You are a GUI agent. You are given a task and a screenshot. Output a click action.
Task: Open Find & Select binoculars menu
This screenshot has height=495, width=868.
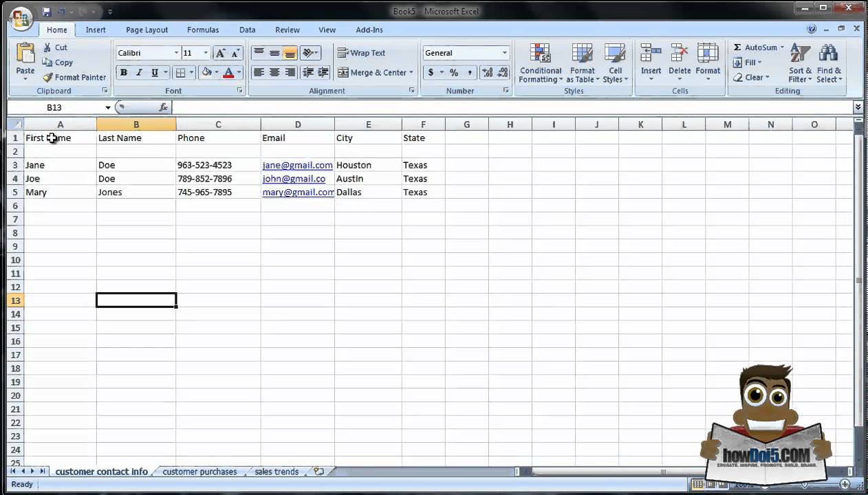click(x=829, y=63)
